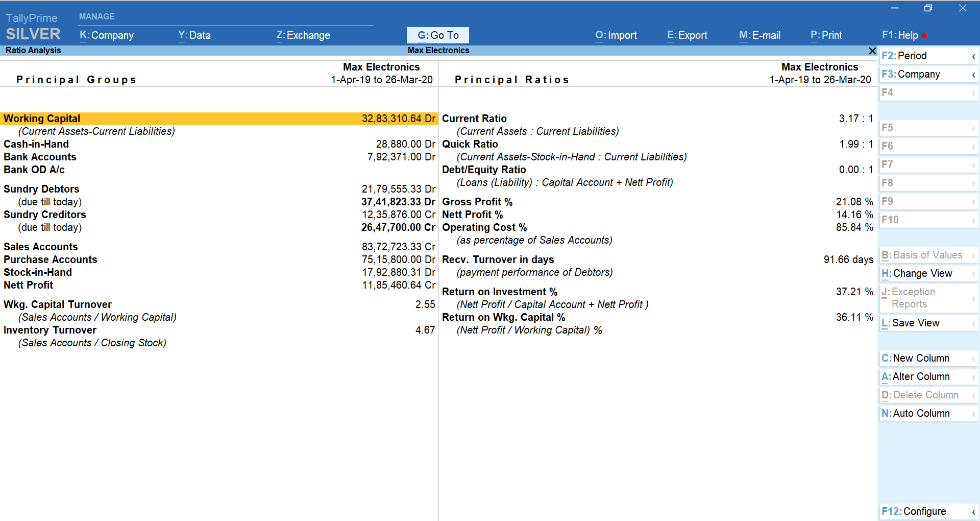Click the H:Change View button
This screenshot has width=980, height=521.
point(924,274)
